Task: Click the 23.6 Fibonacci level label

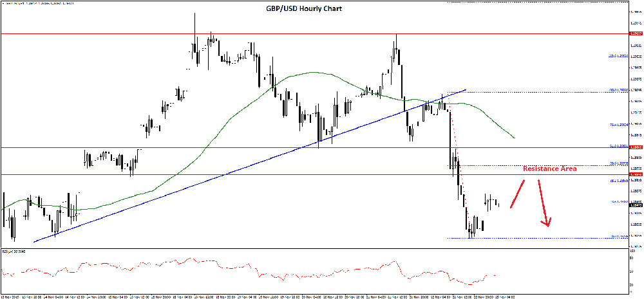Action: pyautogui.click(x=618, y=201)
